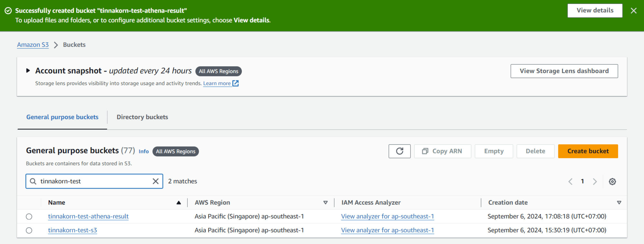Open table preferences gear icon
Screen dimensions: 644x244
pos(612,182)
